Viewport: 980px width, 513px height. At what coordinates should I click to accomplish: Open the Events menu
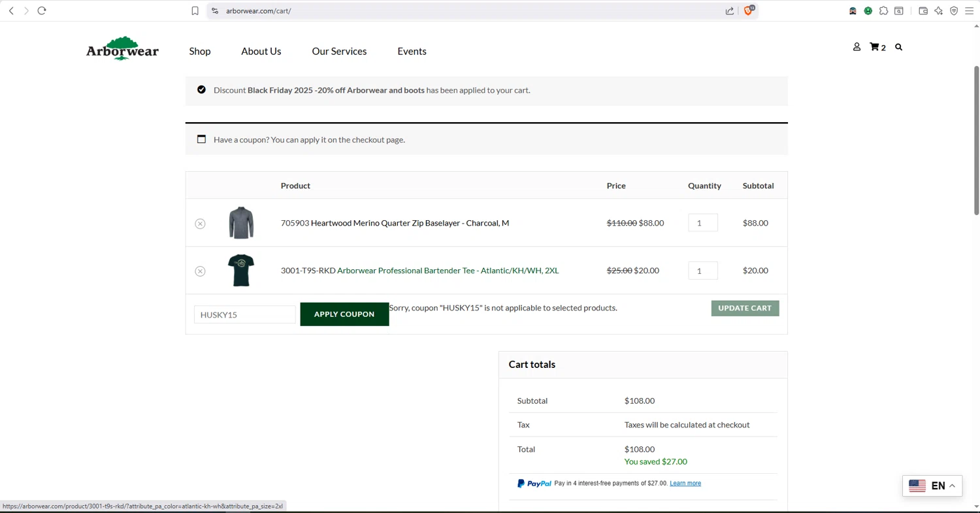412,51
